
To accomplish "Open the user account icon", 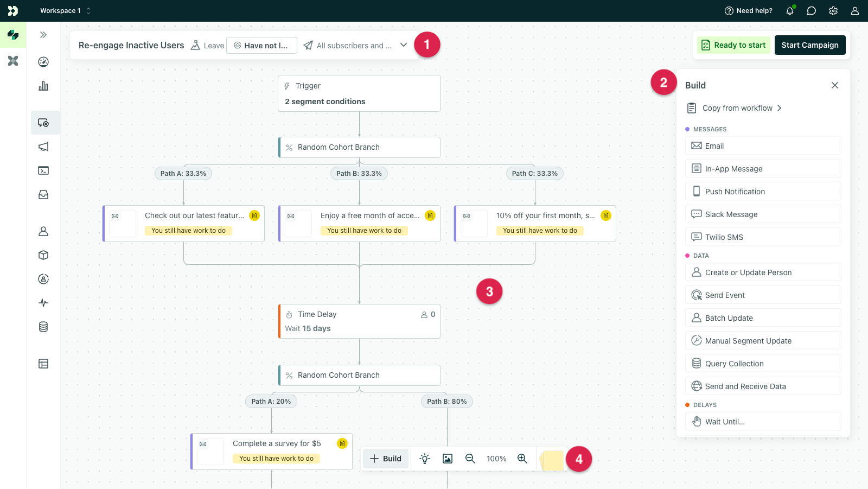I will [855, 11].
